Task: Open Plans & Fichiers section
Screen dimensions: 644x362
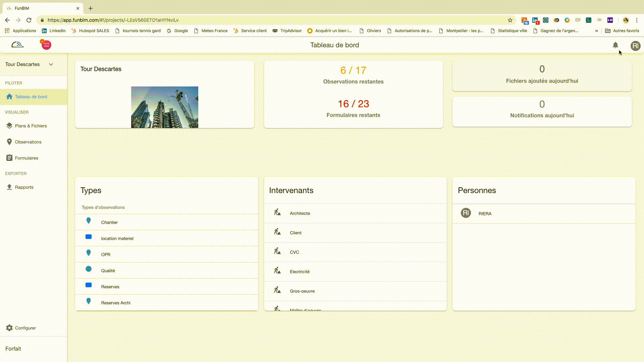Action: (x=31, y=126)
